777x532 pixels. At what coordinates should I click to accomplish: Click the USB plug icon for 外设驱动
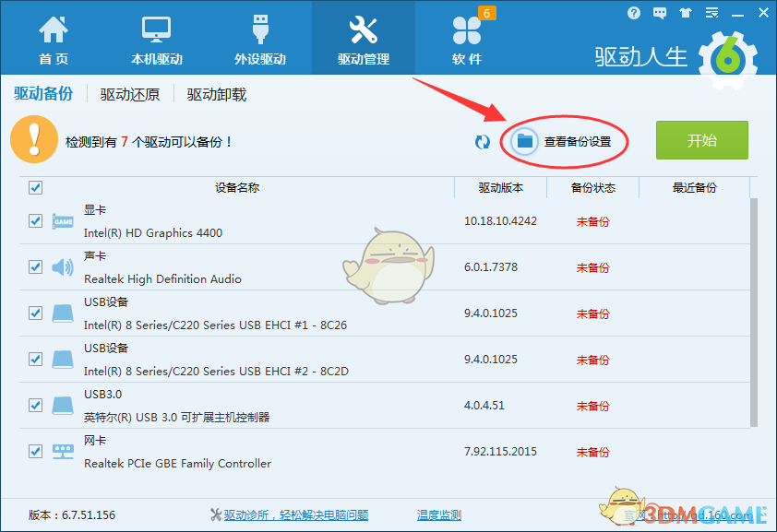click(260, 30)
